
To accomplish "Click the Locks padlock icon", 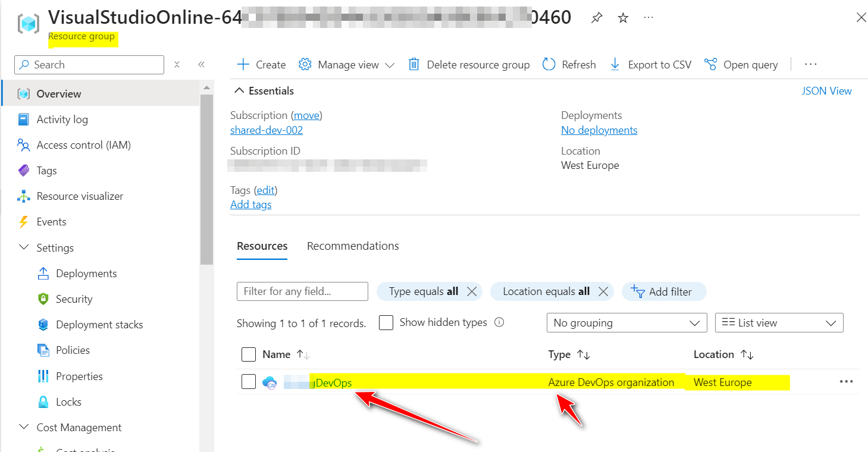I will pyautogui.click(x=43, y=402).
